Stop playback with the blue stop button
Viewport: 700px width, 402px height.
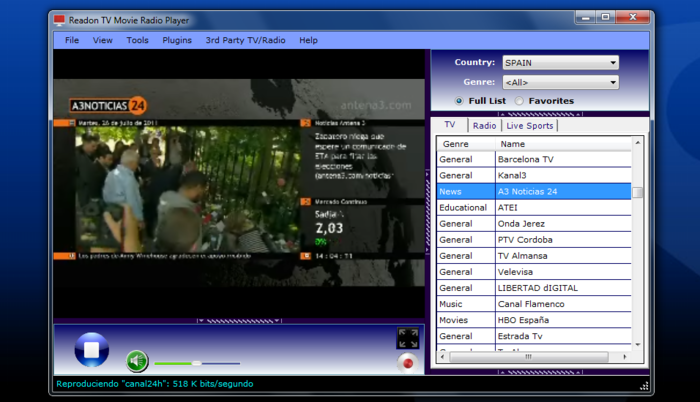tap(91, 350)
